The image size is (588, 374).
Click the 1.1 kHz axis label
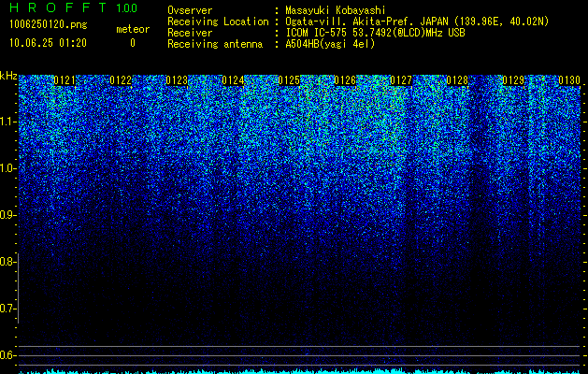point(7,122)
